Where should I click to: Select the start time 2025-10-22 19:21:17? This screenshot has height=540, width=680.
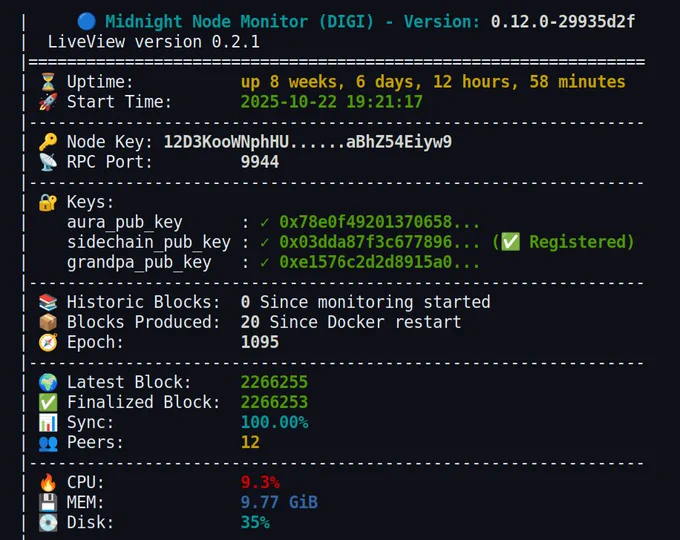pyautogui.click(x=332, y=102)
